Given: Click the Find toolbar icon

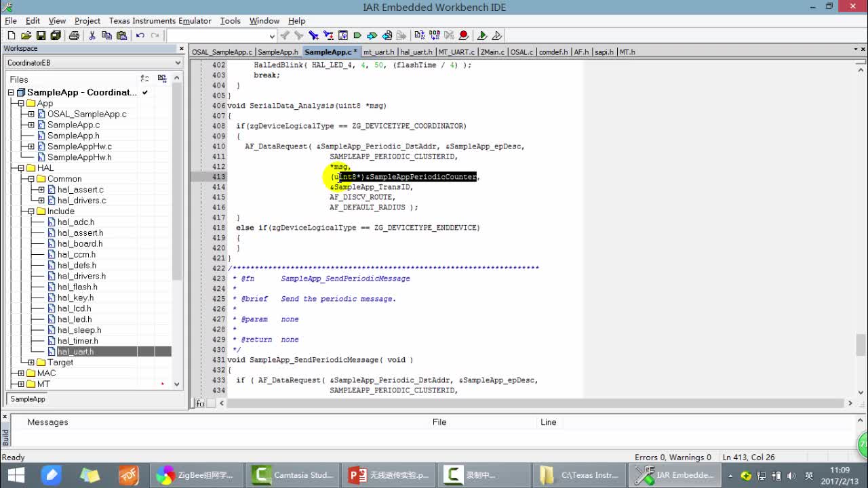Looking at the screenshot, I should click(313, 35).
